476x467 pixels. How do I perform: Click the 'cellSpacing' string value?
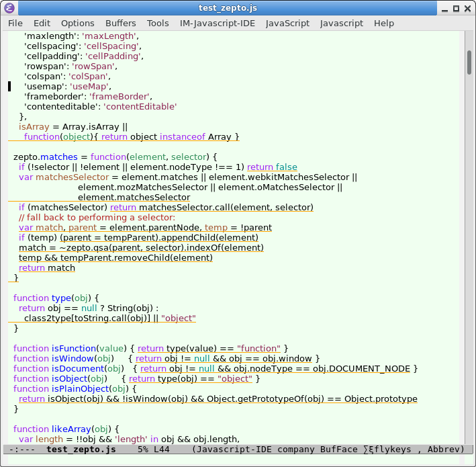[111, 46]
